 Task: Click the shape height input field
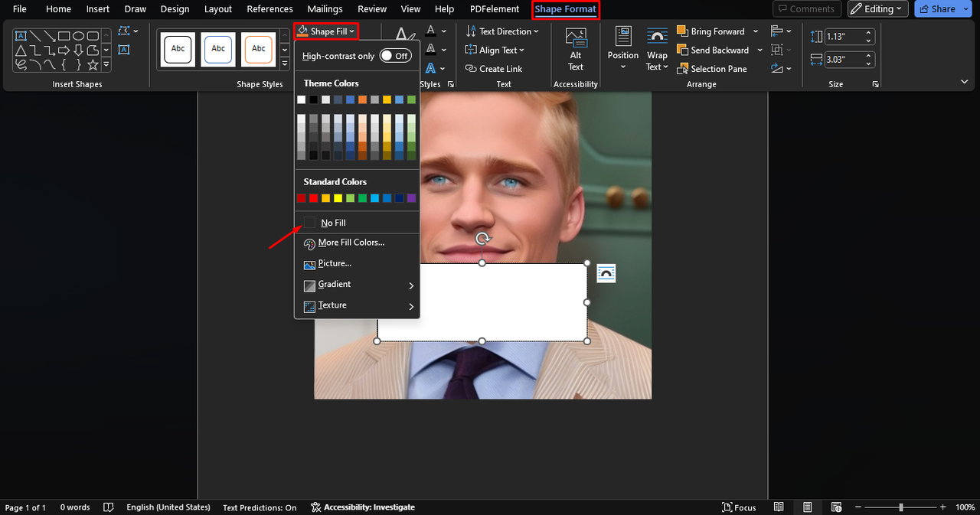tap(843, 36)
